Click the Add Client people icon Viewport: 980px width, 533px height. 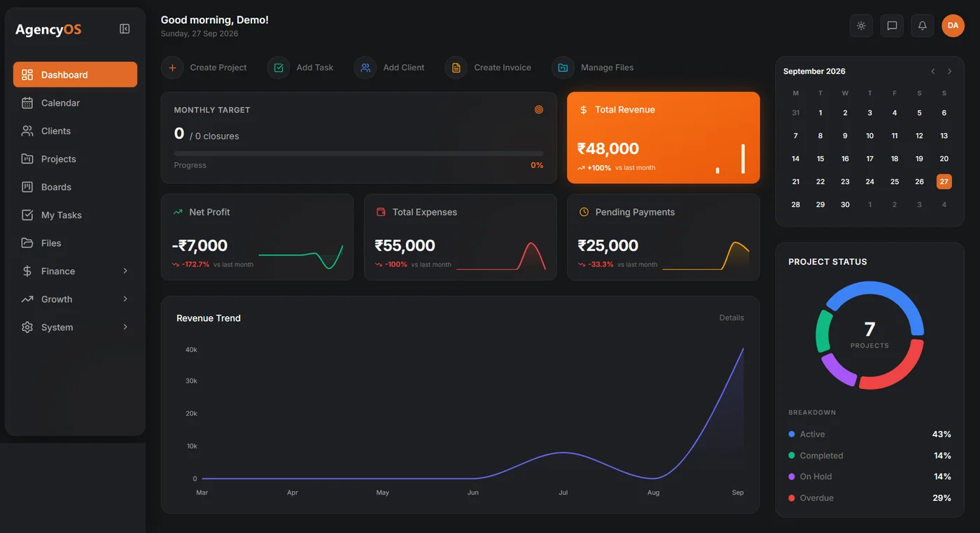tap(365, 68)
